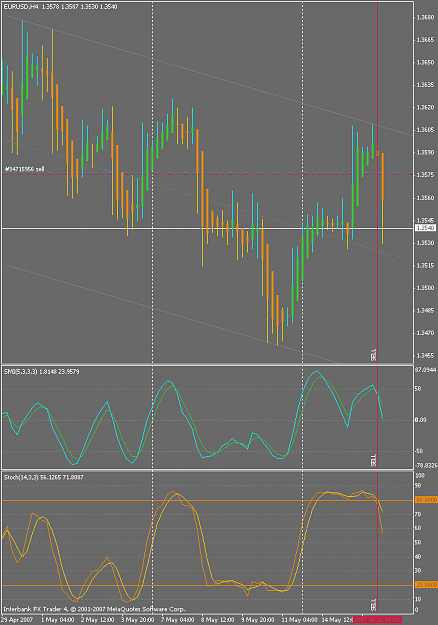Click the 87.0944 SMI scale maximum

[x=426, y=370]
